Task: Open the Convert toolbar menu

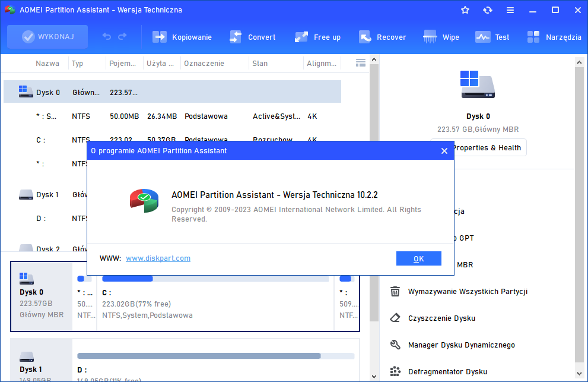Action: [252, 37]
